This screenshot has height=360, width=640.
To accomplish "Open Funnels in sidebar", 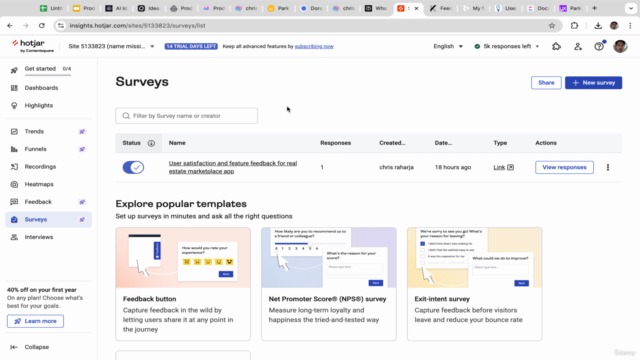I will pyautogui.click(x=36, y=149).
